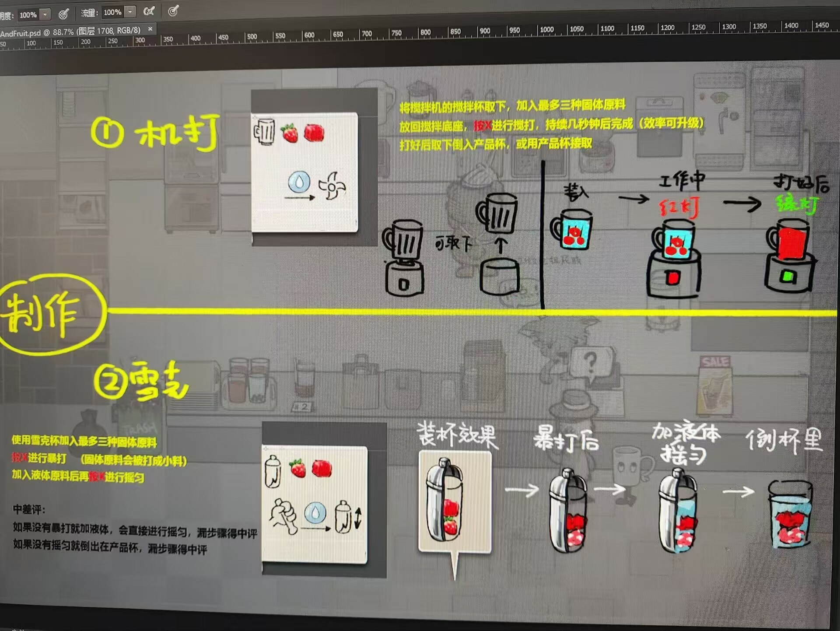Click the red-light blender under 工作中

click(674, 258)
